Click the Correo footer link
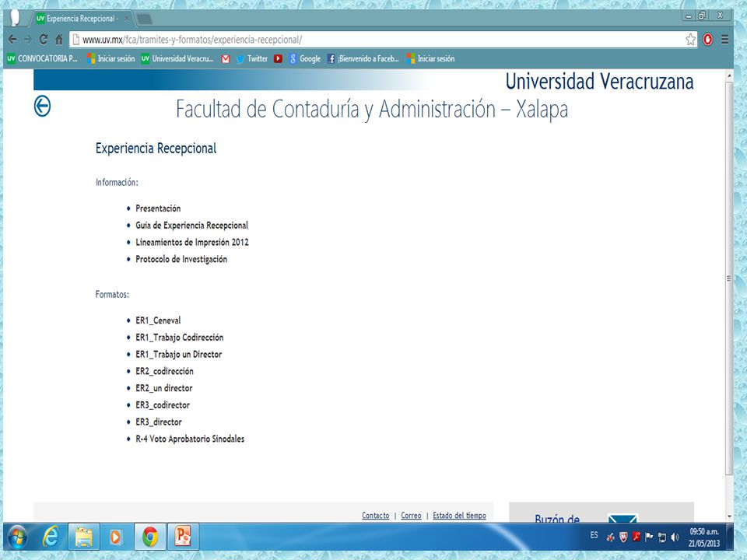 tap(411, 515)
